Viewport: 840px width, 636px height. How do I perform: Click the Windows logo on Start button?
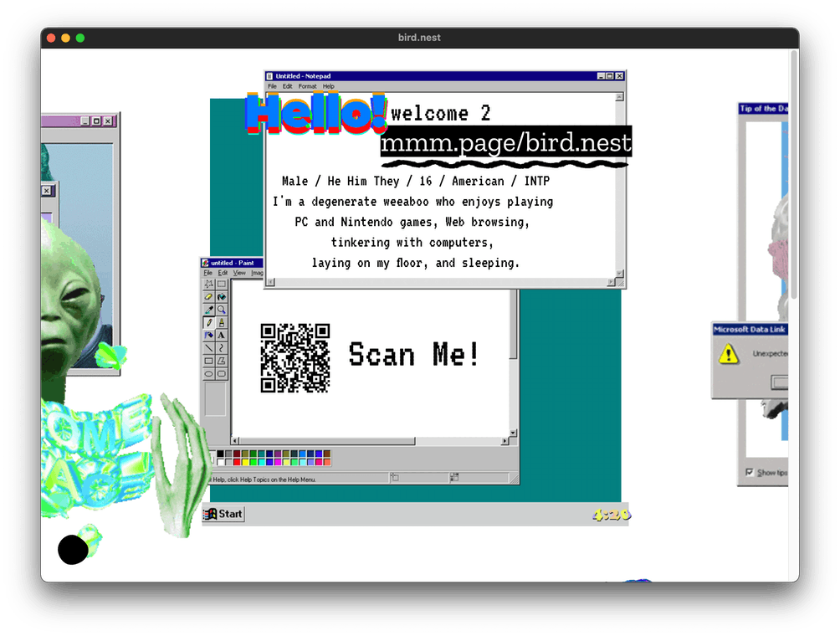[x=210, y=514]
